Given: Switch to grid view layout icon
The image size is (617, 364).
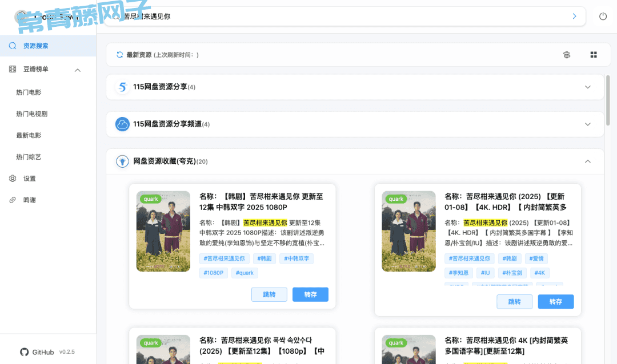Looking at the screenshot, I should [x=594, y=55].
